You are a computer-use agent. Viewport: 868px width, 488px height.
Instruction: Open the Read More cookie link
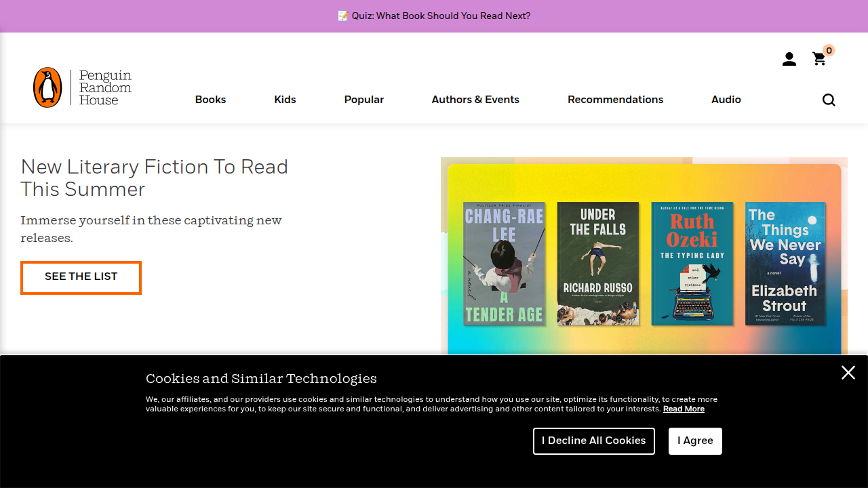pyautogui.click(x=684, y=409)
